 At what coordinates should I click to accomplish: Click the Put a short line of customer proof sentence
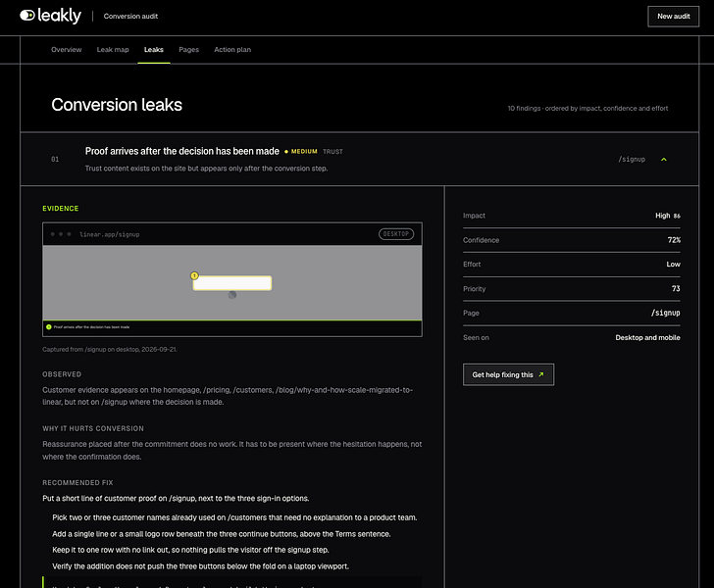pyautogui.click(x=176, y=499)
